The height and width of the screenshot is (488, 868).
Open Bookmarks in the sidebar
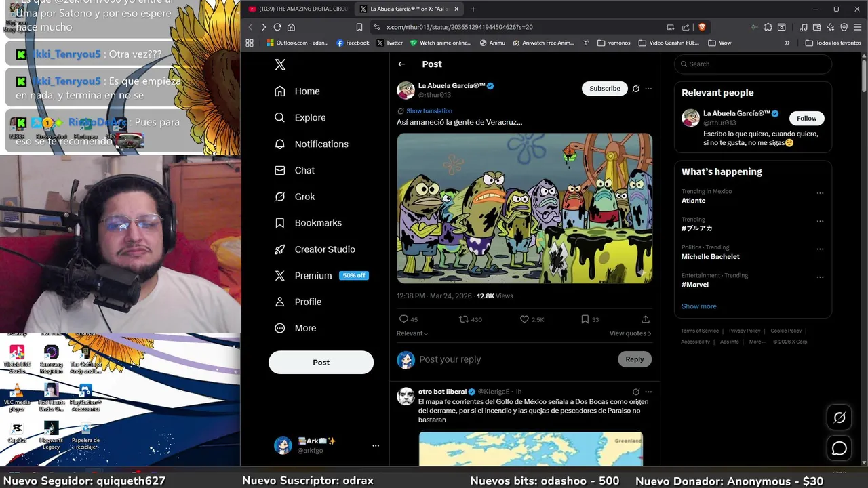click(308, 223)
